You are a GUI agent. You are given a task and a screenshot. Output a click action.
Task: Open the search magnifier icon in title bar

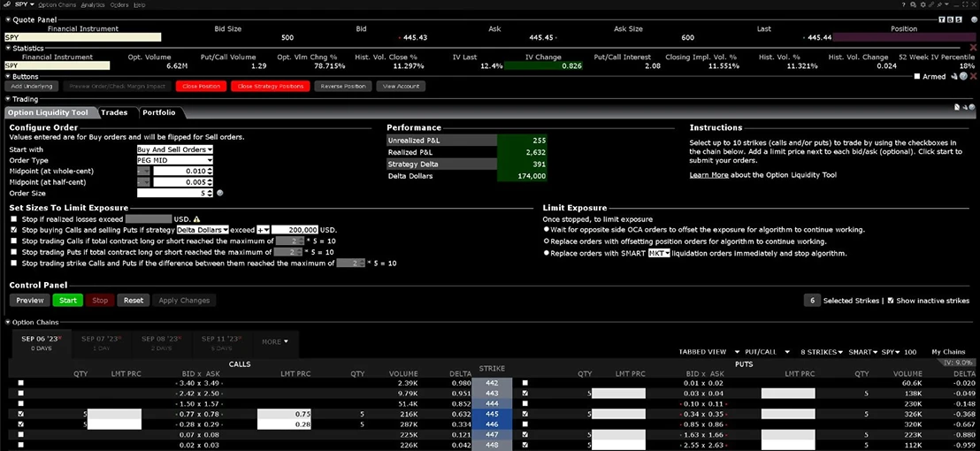[x=913, y=5]
